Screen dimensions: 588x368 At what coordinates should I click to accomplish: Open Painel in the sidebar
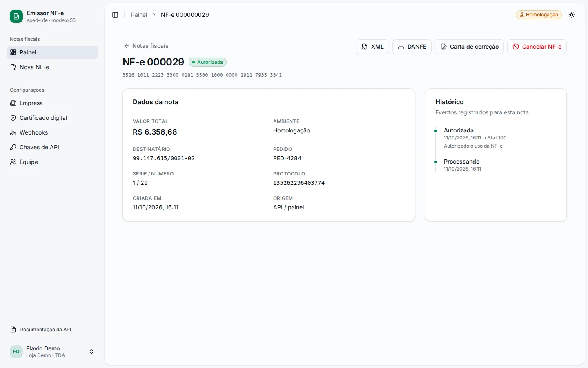point(52,52)
